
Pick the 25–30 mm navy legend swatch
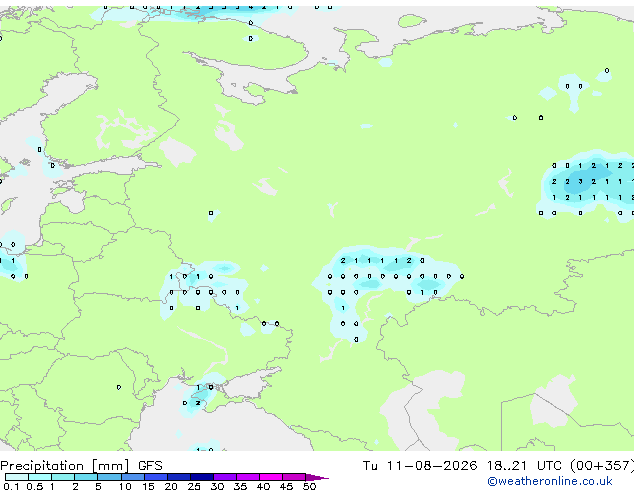click(x=201, y=477)
